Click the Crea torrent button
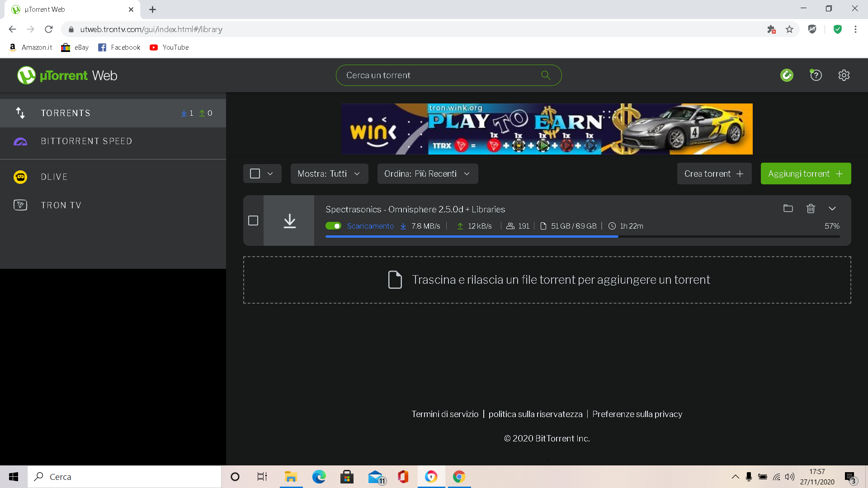 pyautogui.click(x=714, y=174)
